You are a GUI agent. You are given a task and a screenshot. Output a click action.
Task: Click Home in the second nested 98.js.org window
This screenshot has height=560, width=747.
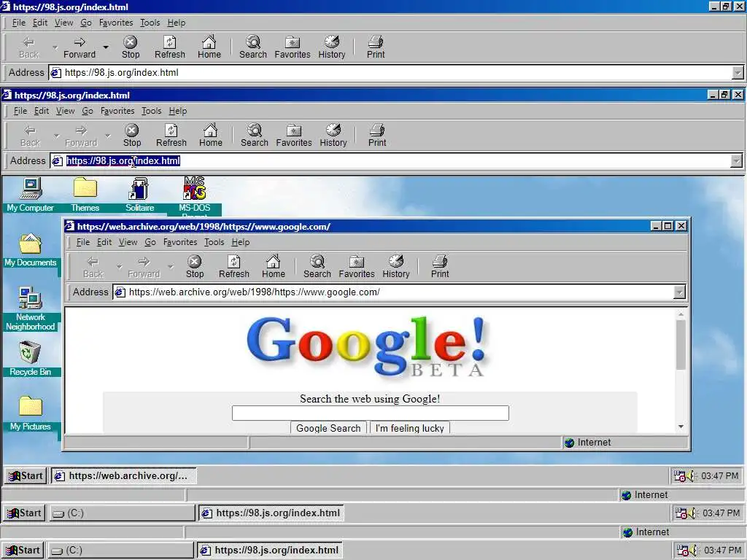click(x=211, y=135)
